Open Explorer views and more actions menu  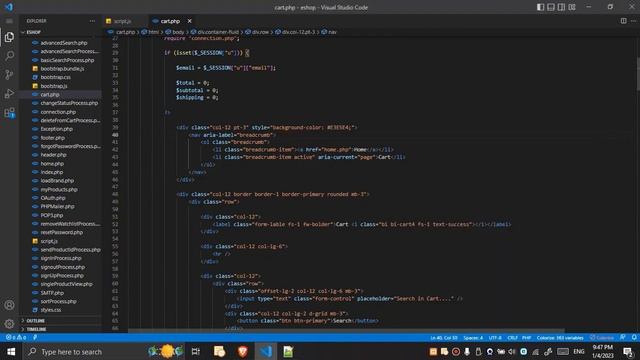click(x=92, y=21)
